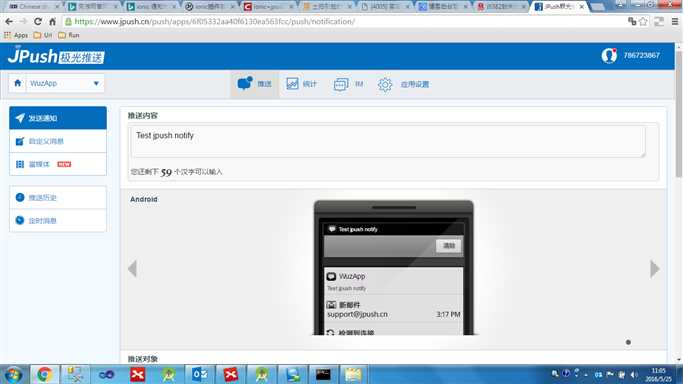Click the page vertical scrollbar thumb
This screenshot has height=384, width=683.
[x=679, y=114]
